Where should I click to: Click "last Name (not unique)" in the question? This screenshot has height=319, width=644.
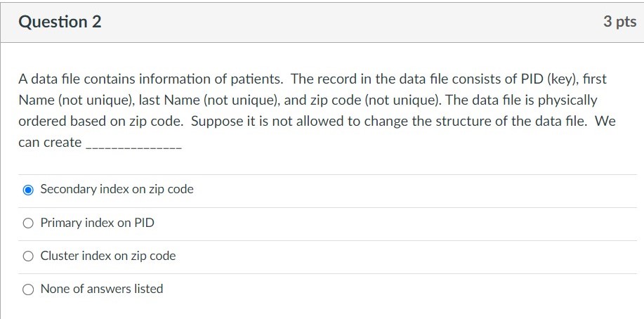click(209, 100)
